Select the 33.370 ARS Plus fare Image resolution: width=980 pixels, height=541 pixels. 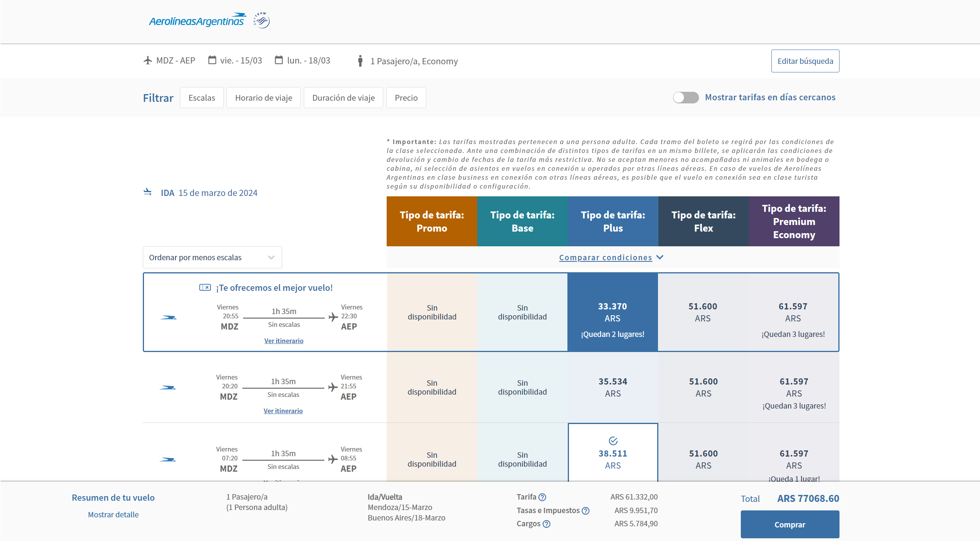[612, 312]
